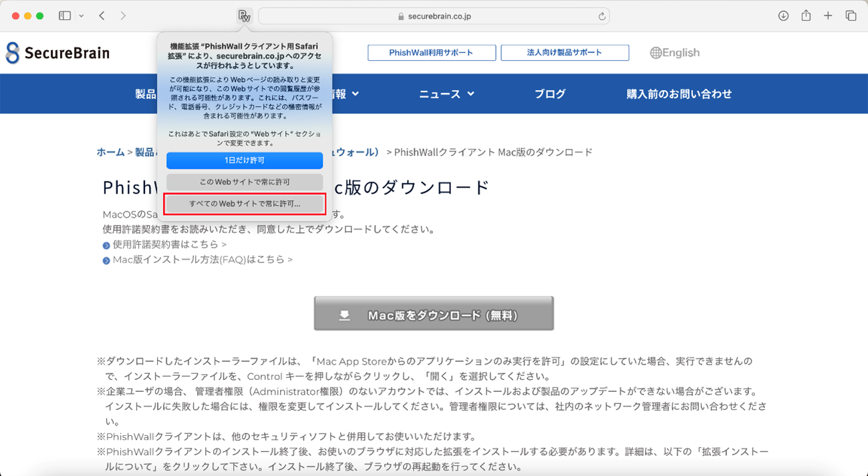Click the PhishWall extension toolbar icon
This screenshot has width=868, height=476.
pos(245,16)
